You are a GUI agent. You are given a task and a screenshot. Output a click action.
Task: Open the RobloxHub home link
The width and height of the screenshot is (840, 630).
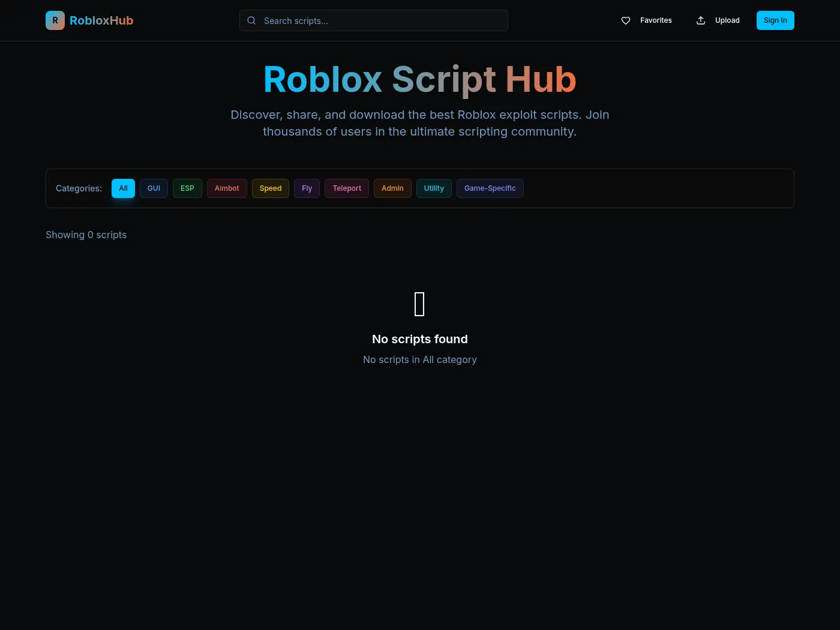89,20
